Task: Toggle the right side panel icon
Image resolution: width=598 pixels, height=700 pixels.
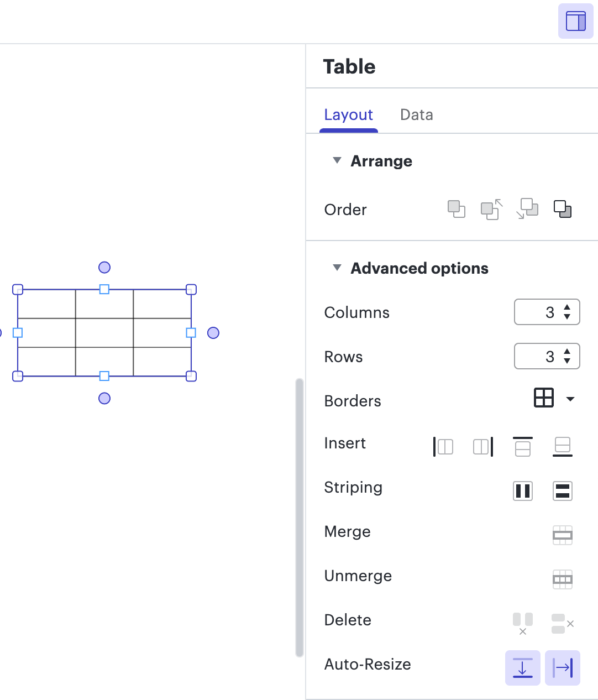Action: [x=576, y=21]
